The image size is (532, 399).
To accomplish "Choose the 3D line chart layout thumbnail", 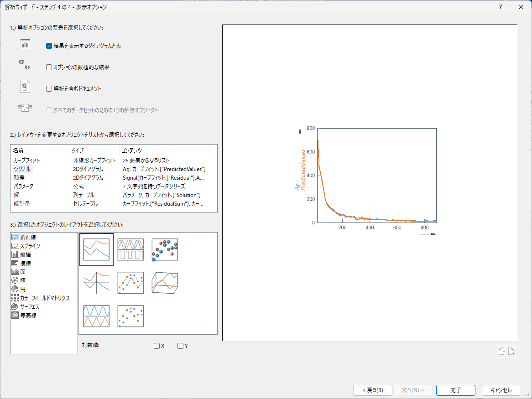I will coord(165,283).
